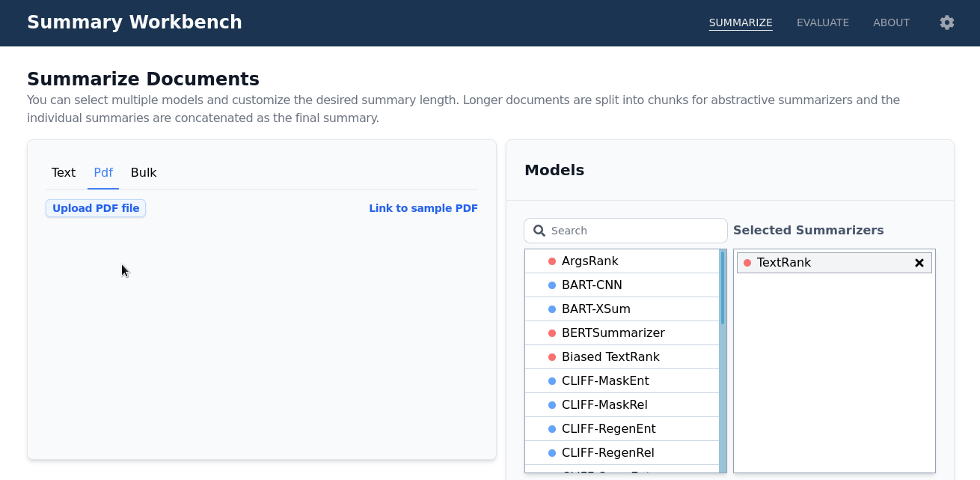Image resolution: width=980 pixels, height=480 pixels.
Task: Select the Biased TextRank model
Action: [x=622, y=357]
